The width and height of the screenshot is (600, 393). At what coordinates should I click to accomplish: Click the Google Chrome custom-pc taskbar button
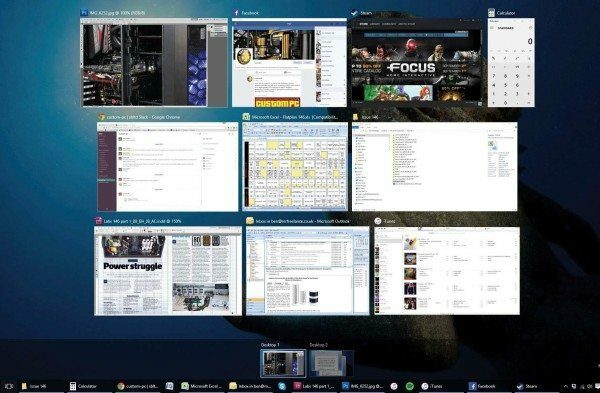click(138, 386)
